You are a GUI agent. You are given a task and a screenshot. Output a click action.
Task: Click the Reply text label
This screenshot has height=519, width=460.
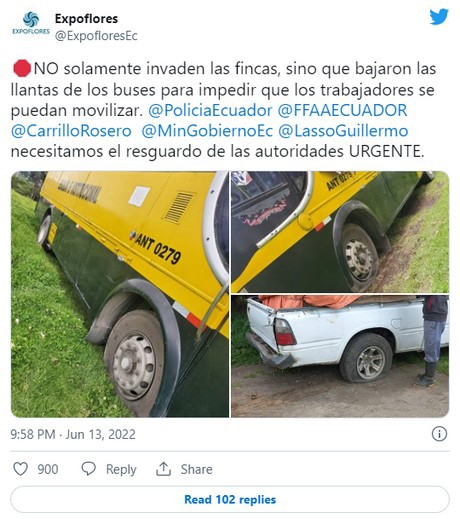[x=121, y=469]
